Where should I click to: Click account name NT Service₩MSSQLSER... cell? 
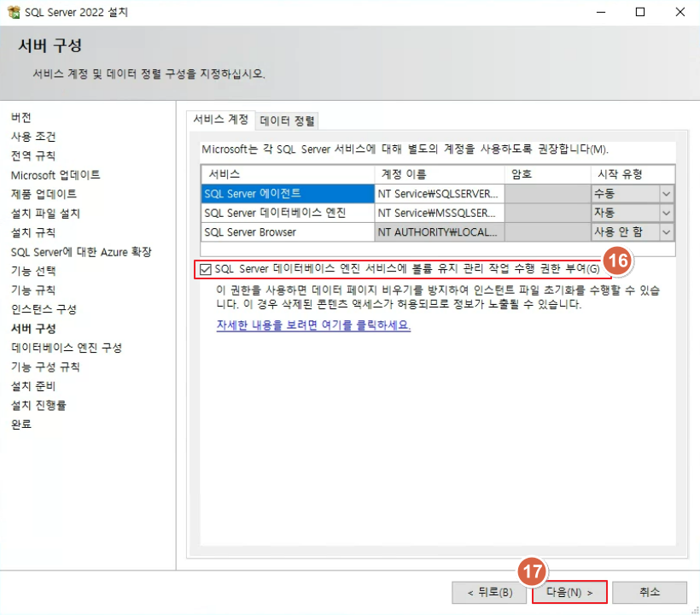[440, 213]
